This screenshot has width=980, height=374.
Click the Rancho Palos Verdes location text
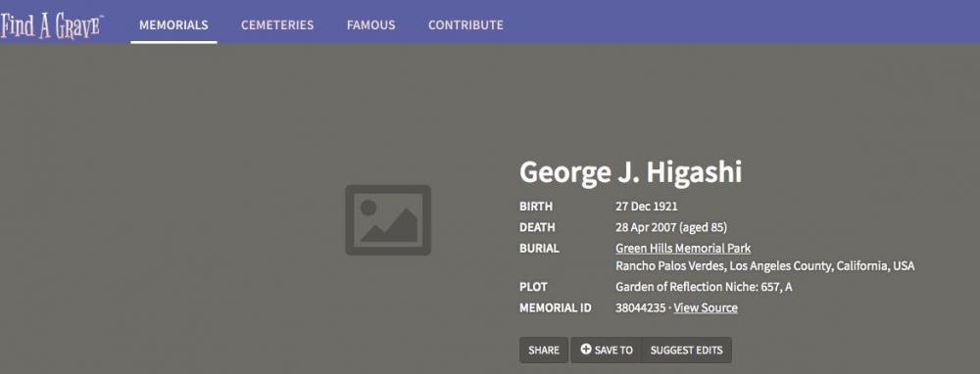coord(765,266)
